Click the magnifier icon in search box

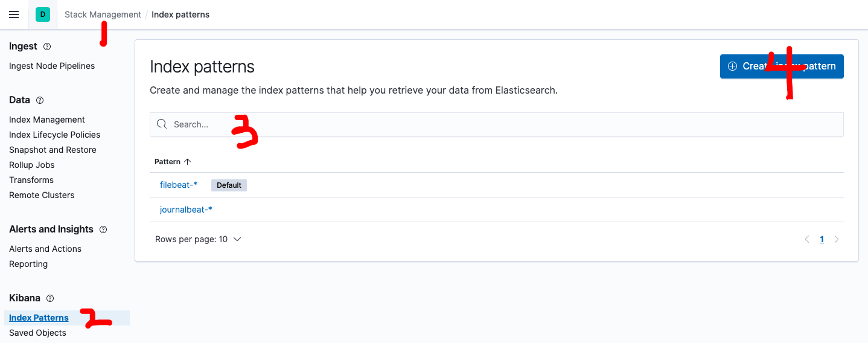click(162, 124)
